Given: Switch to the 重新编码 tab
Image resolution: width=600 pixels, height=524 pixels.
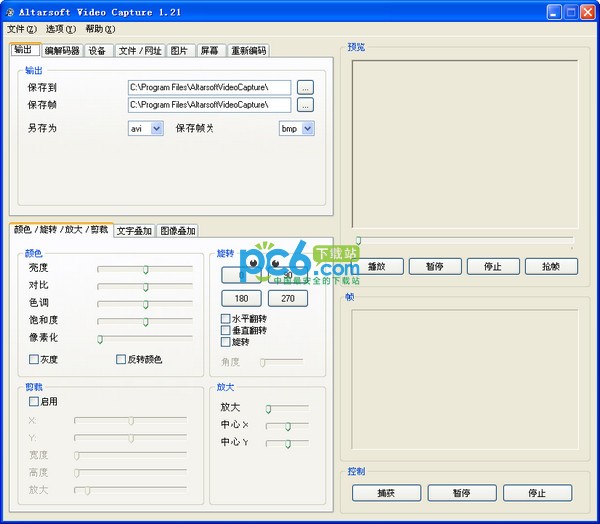Looking at the screenshot, I should pos(248,51).
